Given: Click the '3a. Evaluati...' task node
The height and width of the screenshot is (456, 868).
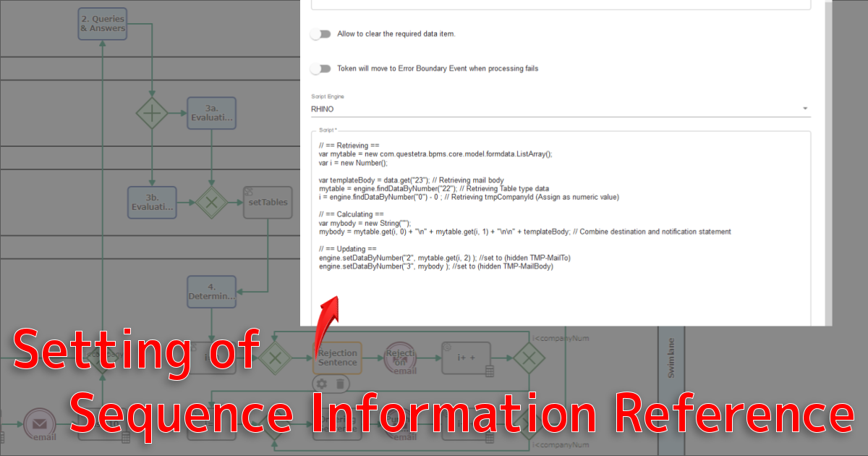Looking at the screenshot, I should (211, 113).
